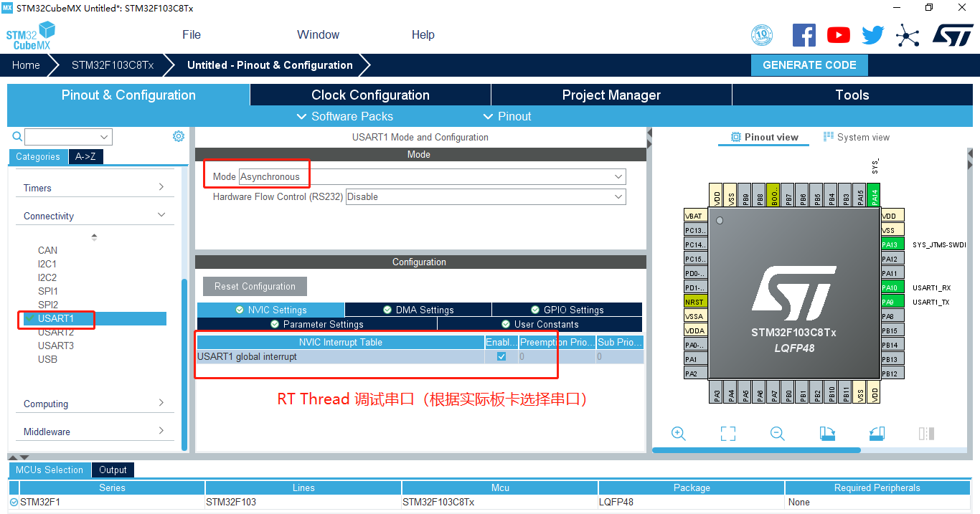Click the pinout view horizontal scrollbar
The width and height of the screenshot is (980, 514).
756,450
